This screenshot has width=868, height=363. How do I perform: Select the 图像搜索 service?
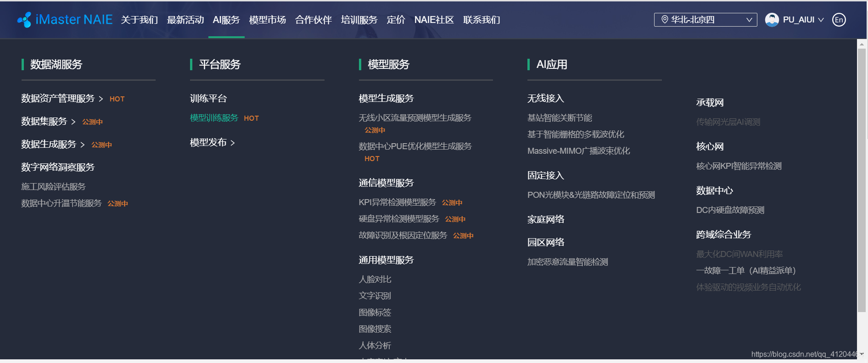[x=375, y=329]
